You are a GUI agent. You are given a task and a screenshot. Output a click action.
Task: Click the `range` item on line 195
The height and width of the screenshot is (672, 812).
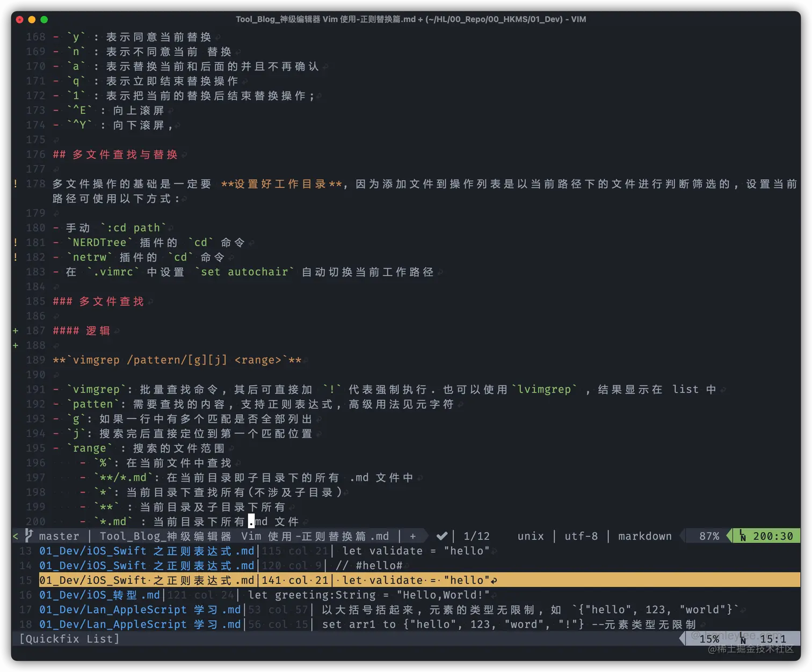(x=90, y=448)
